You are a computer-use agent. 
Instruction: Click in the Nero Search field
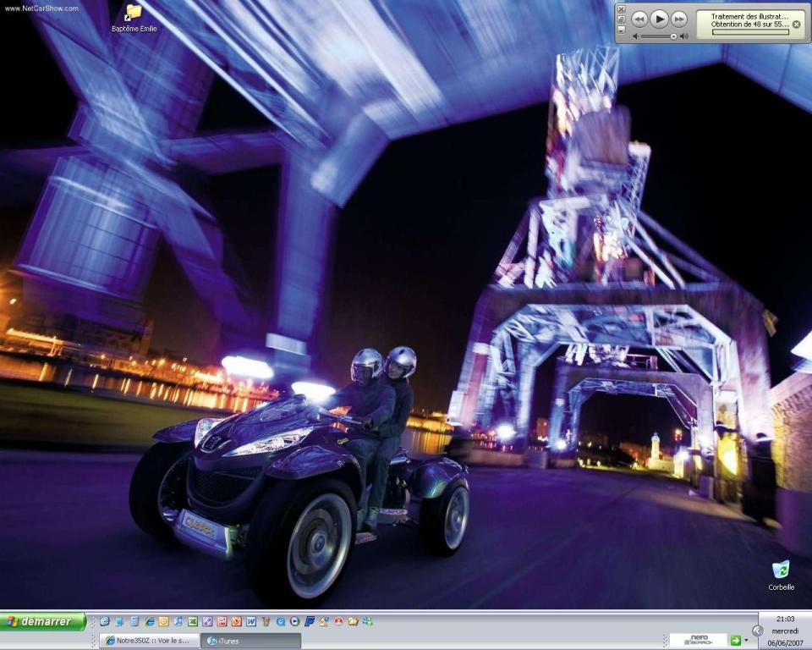click(699, 641)
